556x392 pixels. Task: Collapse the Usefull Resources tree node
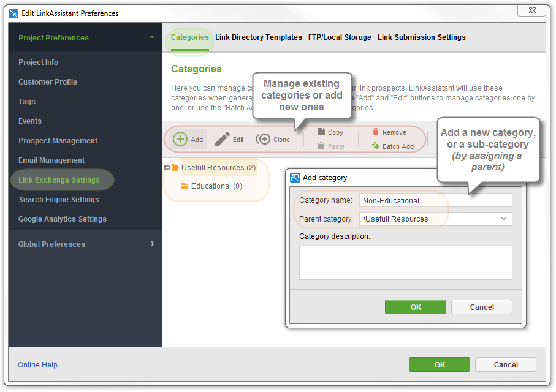[167, 168]
